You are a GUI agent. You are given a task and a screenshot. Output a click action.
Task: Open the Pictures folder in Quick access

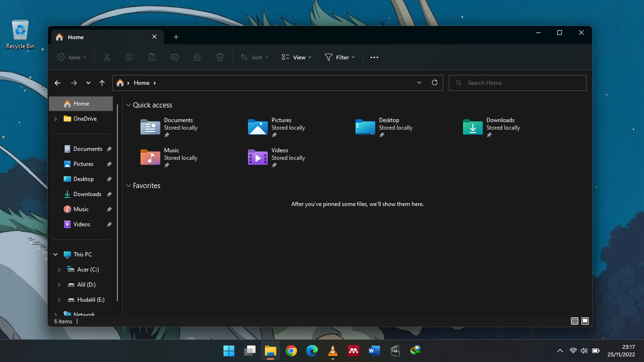coord(277,128)
